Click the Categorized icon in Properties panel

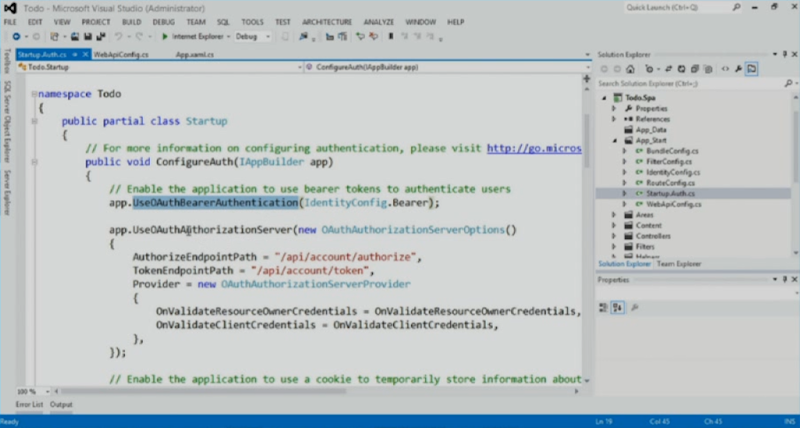[604, 308]
